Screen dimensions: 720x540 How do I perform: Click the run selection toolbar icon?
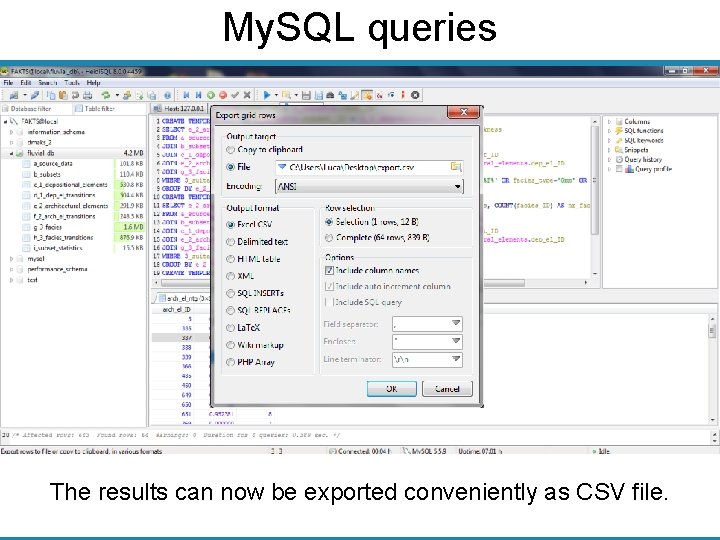[x=287, y=95]
